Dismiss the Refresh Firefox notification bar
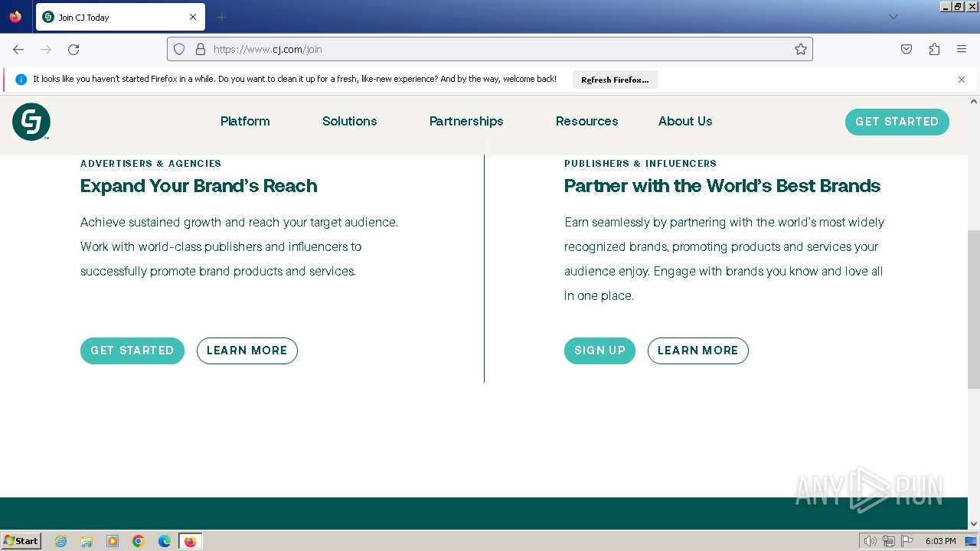Viewport: 980px width, 551px height. coord(962,80)
